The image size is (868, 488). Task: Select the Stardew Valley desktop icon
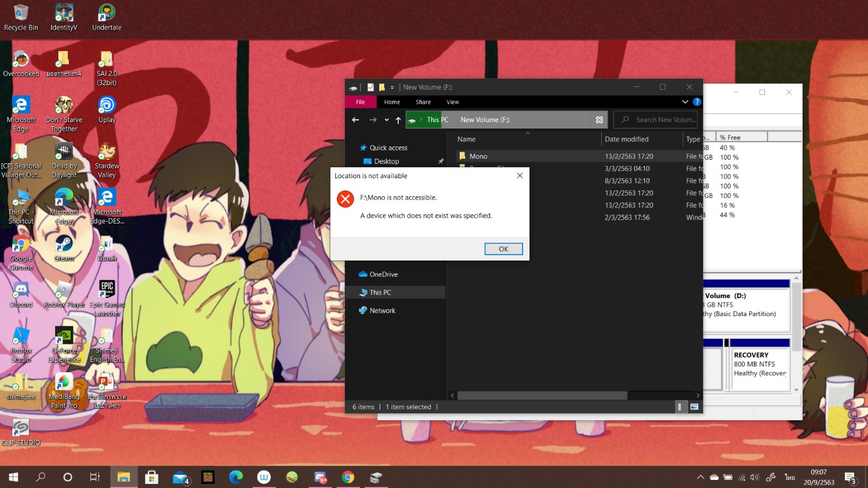[106, 160]
